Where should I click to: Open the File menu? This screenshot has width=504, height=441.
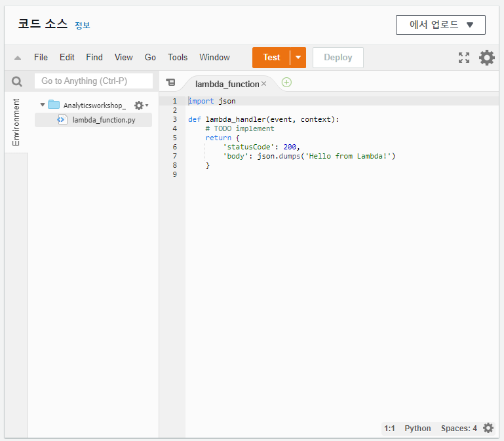(x=41, y=57)
